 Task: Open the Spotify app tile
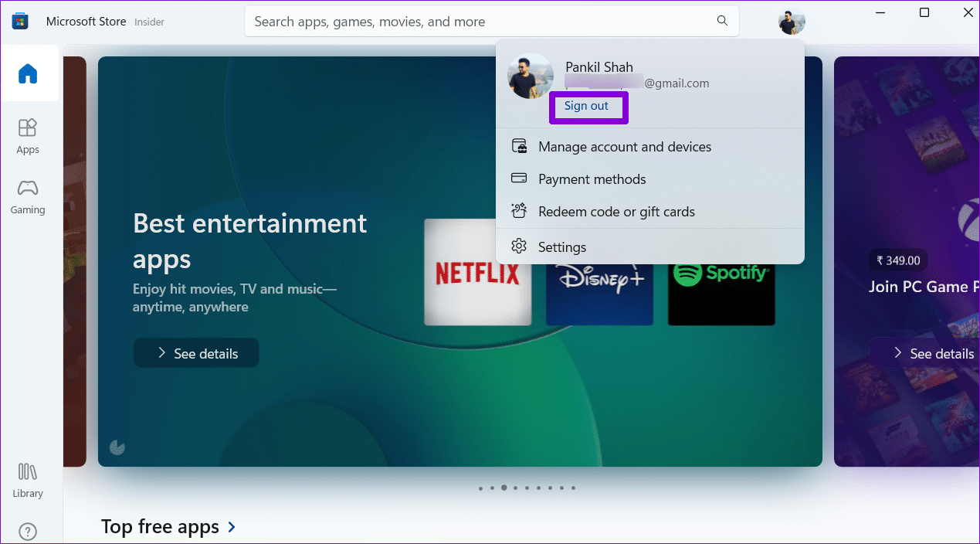click(x=721, y=294)
